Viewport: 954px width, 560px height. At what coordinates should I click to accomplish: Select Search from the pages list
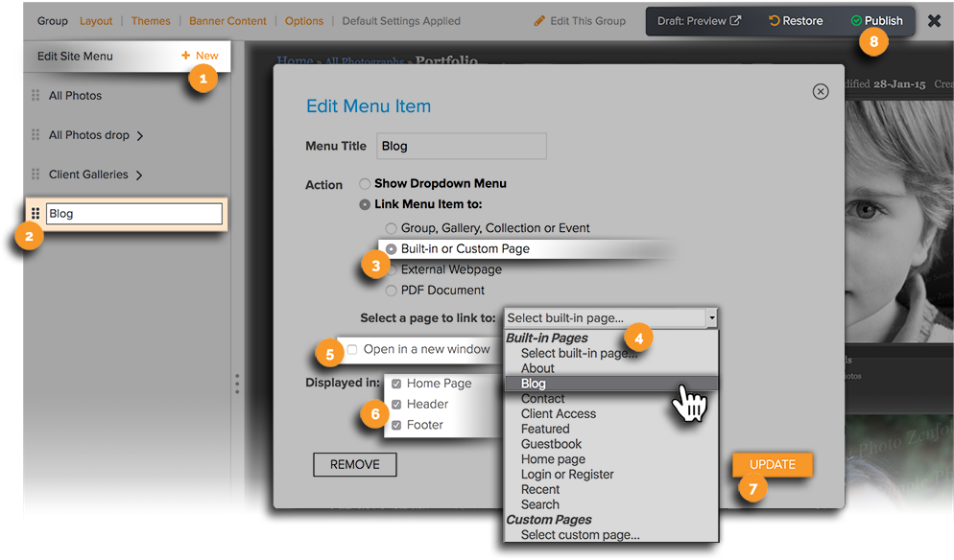point(540,504)
